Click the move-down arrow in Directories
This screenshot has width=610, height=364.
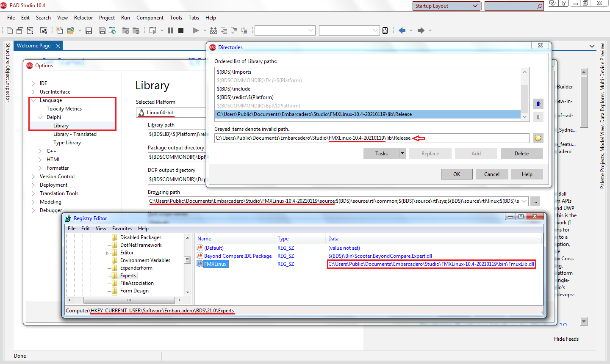point(538,117)
